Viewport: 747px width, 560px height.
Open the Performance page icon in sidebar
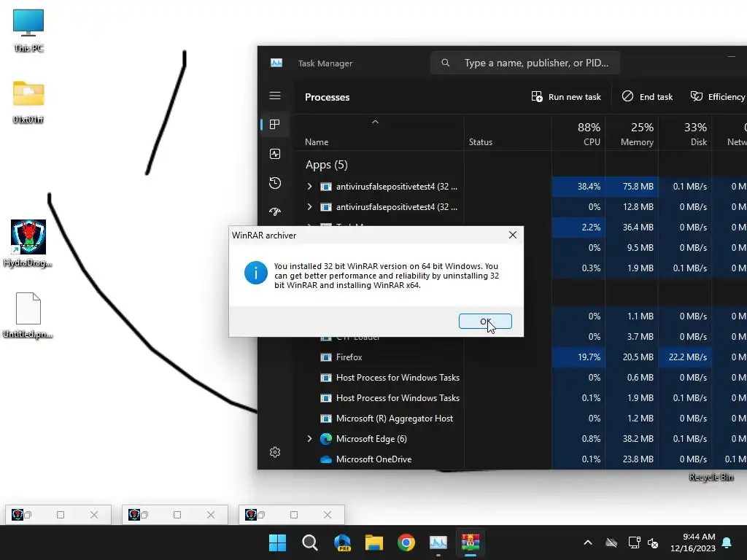[275, 154]
